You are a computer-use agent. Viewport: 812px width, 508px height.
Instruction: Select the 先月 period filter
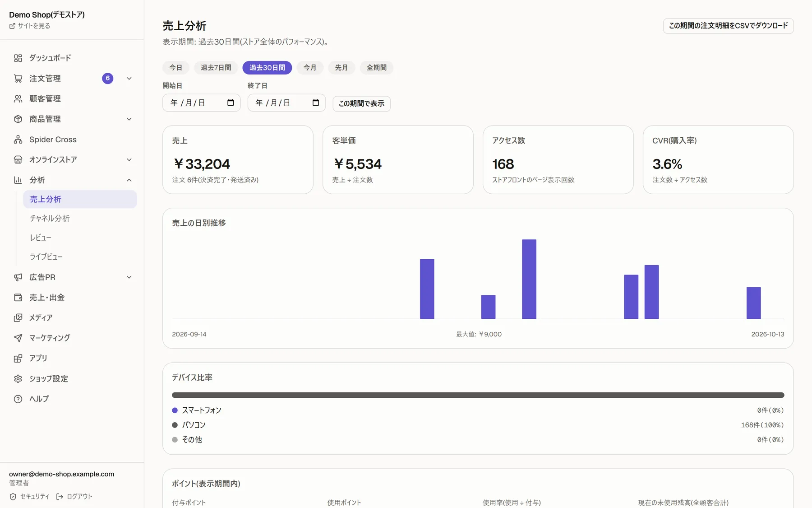[341, 68]
